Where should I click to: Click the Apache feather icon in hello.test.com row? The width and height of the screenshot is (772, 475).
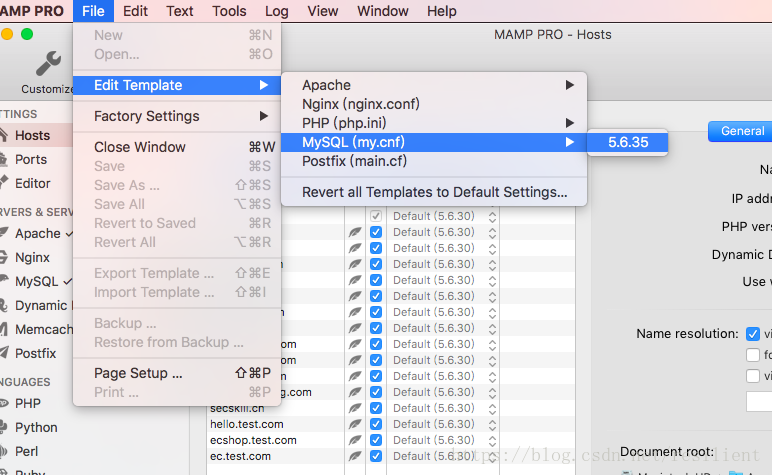coord(355,424)
